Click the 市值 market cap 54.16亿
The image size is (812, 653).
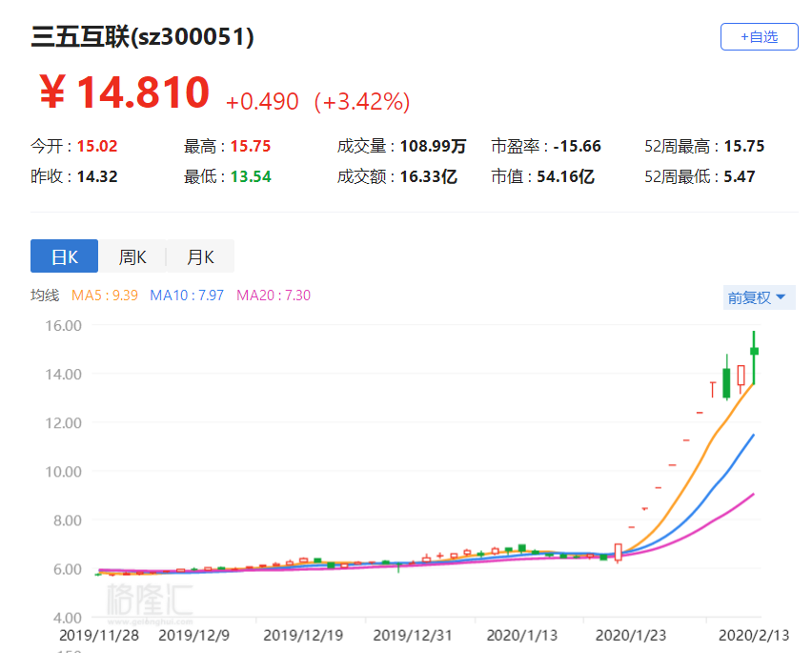(x=565, y=176)
